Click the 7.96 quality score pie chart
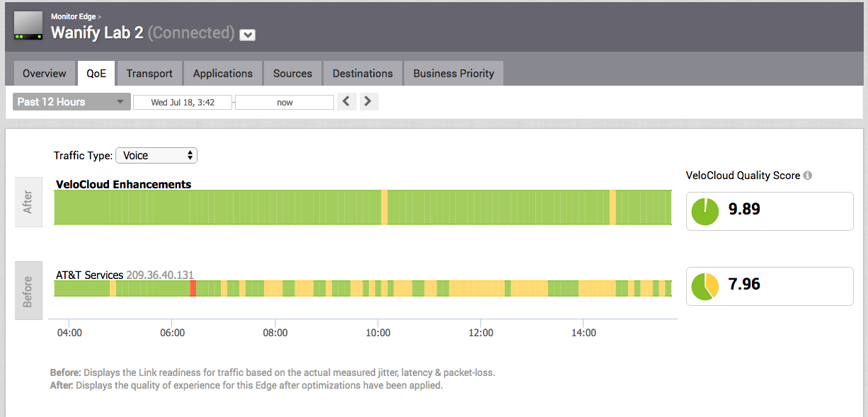This screenshot has width=868, height=417. click(704, 286)
